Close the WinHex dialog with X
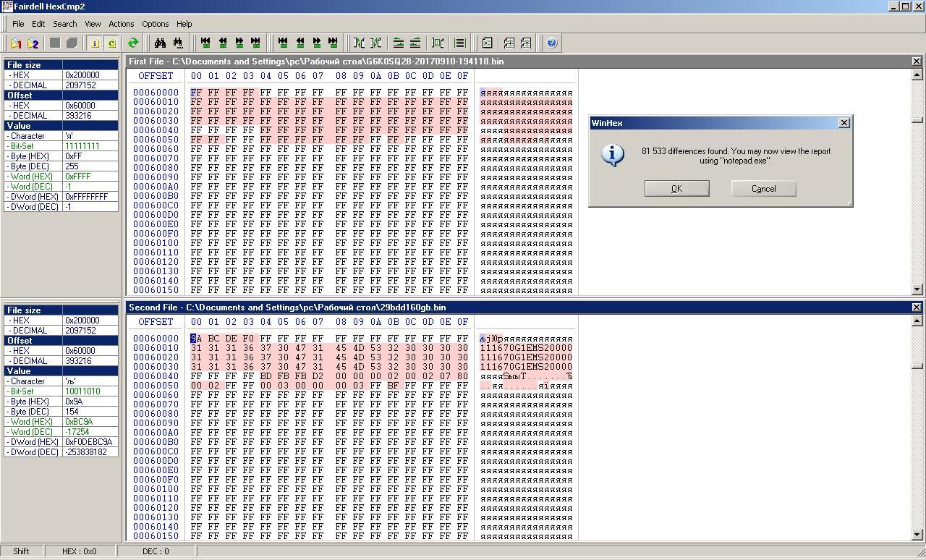The height and width of the screenshot is (560, 926). pos(844,123)
